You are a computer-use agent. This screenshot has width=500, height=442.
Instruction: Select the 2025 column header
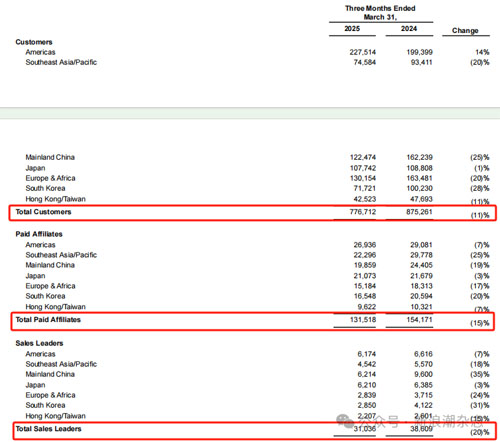tap(352, 29)
